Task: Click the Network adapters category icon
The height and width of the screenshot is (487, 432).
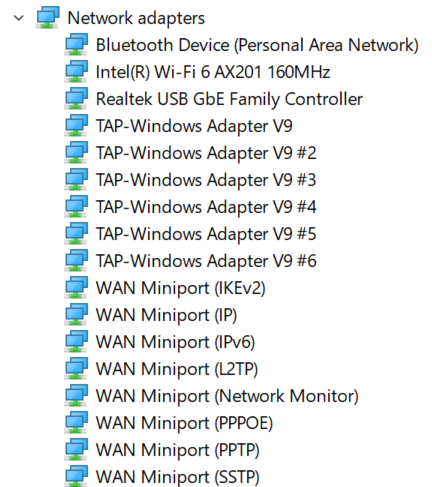Action: 48,17
